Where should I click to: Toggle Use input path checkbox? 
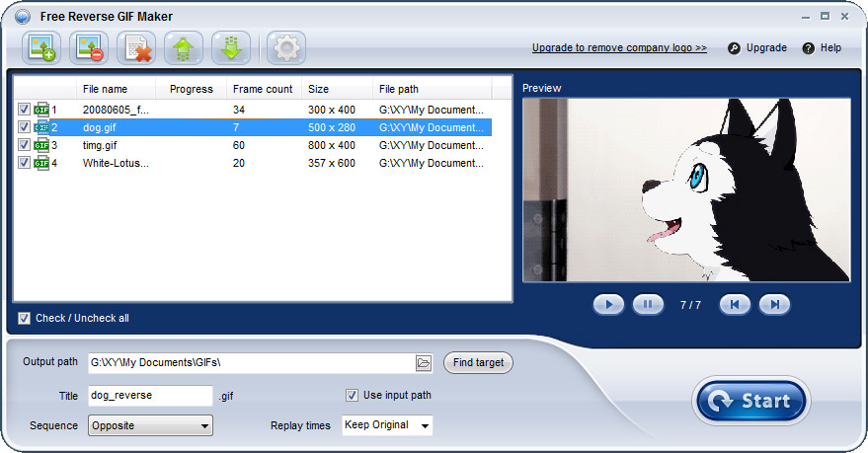click(352, 395)
